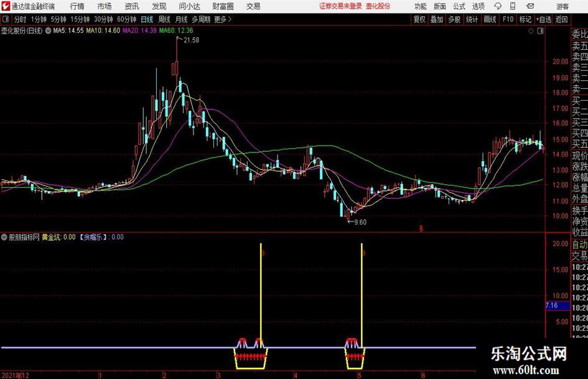Open the 资讯 menu

tap(132, 6)
